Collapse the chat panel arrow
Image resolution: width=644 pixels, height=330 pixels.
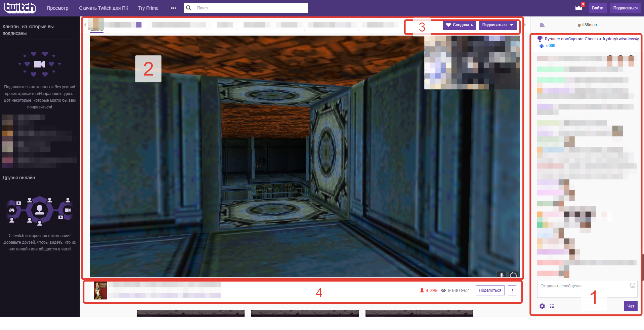click(x=525, y=25)
